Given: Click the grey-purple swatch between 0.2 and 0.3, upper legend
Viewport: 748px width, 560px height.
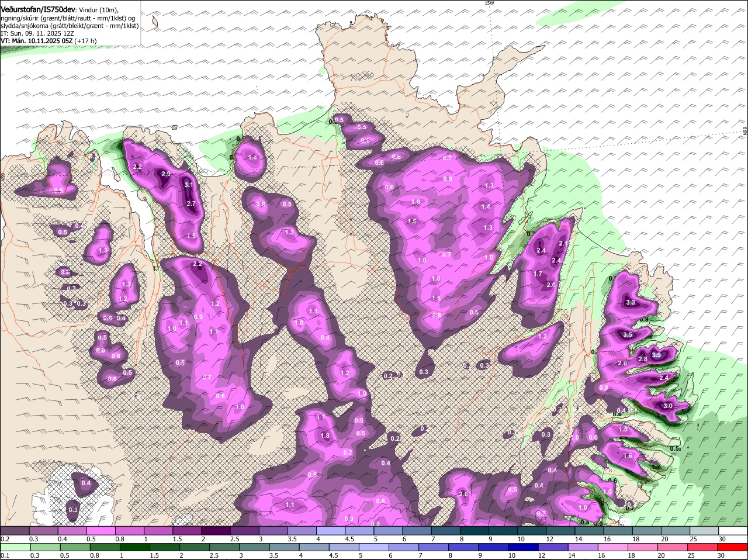Looking at the screenshot, I should [x=15, y=530].
